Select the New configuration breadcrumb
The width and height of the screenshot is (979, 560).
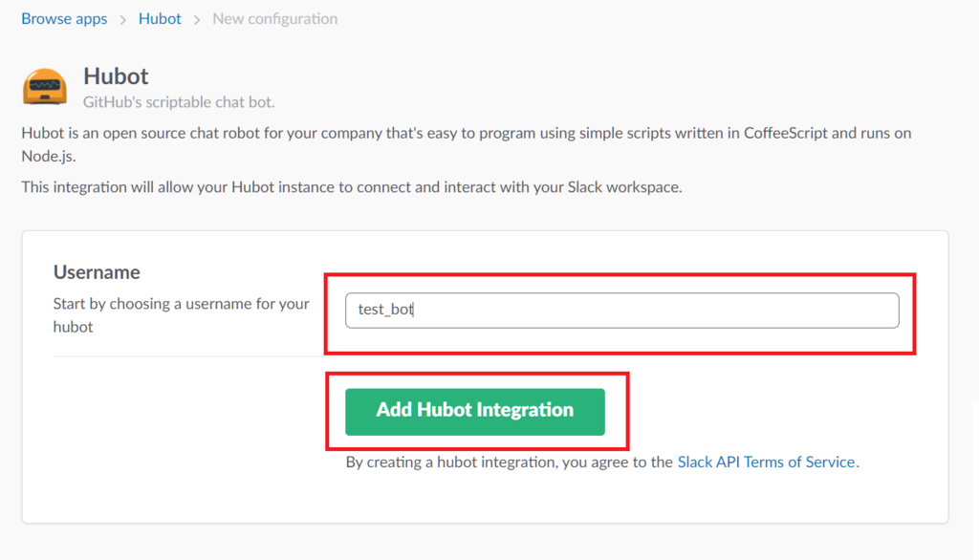[x=274, y=19]
